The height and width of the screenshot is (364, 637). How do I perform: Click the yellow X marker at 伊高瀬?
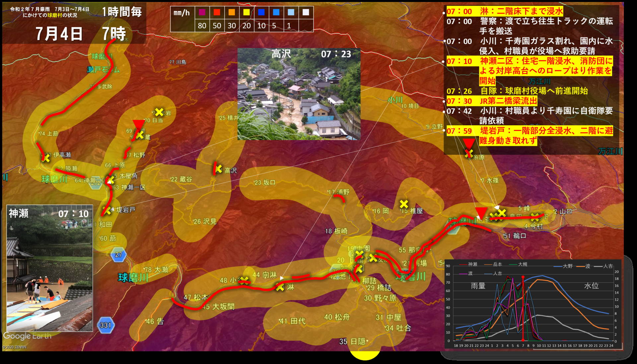pyautogui.click(x=46, y=158)
